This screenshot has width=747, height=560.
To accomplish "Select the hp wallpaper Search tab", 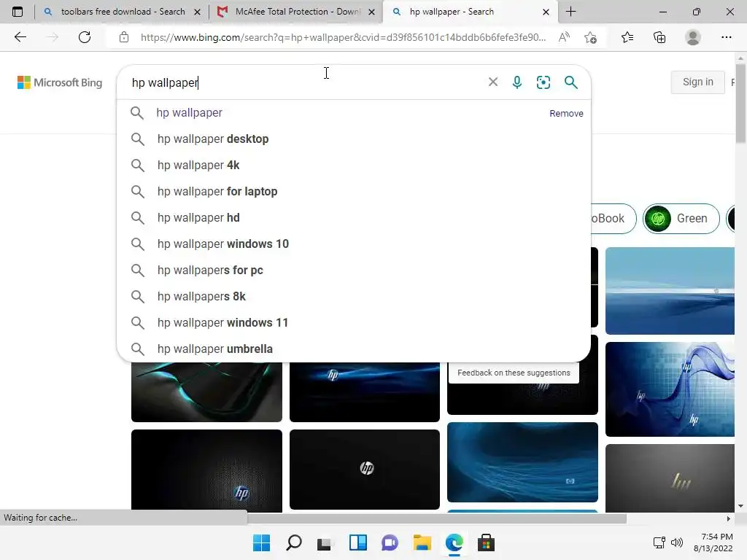I will point(469,12).
